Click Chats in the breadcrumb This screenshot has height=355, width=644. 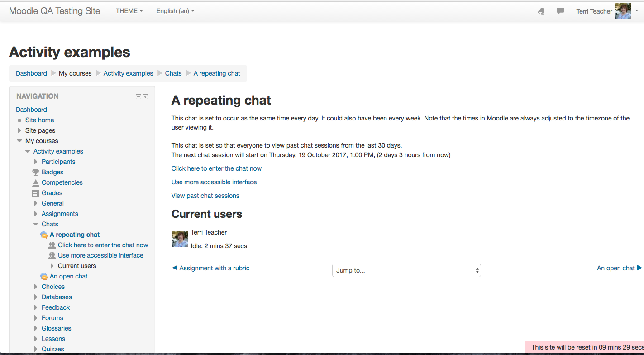[173, 73]
